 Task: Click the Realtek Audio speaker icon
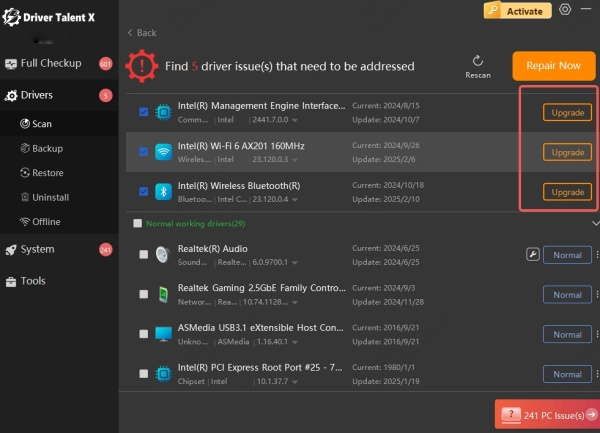coord(163,255)
